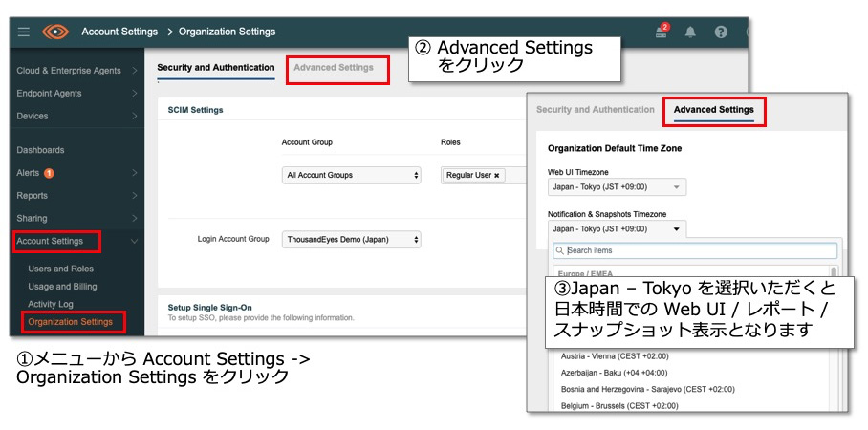This screenshot has height=430, width=868.
Task: Click the orange Alerts count badge
Action: coord(49,173)
